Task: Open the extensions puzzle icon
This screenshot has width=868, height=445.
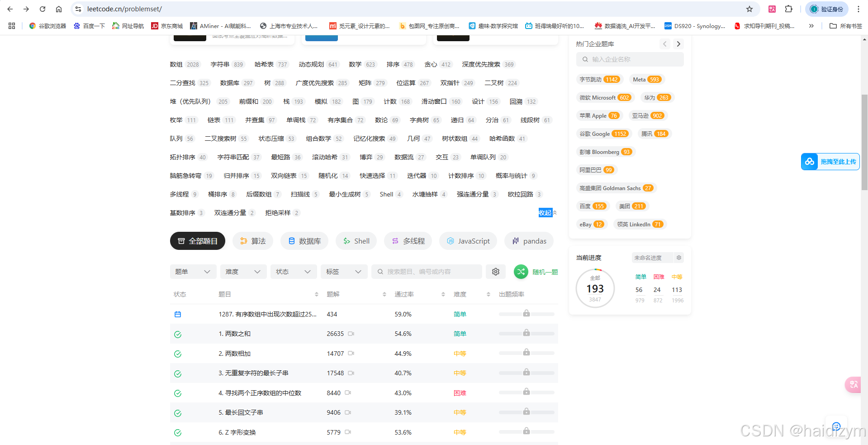Action: pos(789,9)
